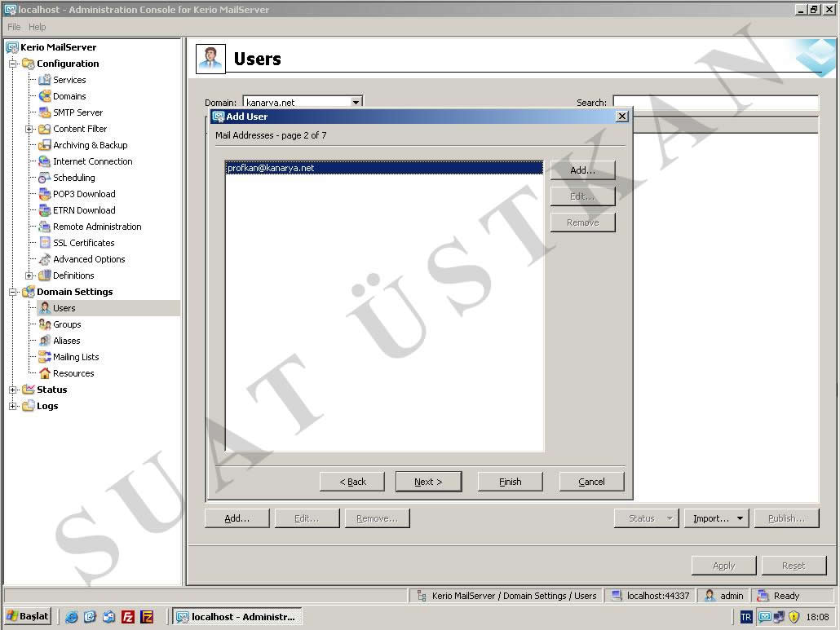
Task: Open the Help menu
Action: tap(37, 27)
